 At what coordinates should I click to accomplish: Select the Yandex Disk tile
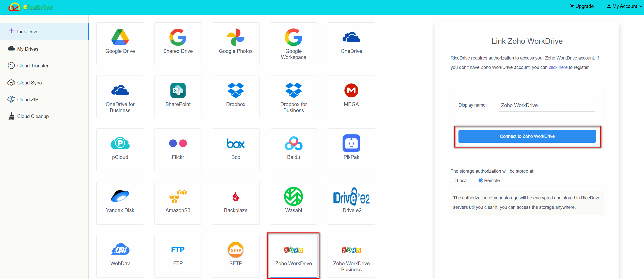(120, 203)
